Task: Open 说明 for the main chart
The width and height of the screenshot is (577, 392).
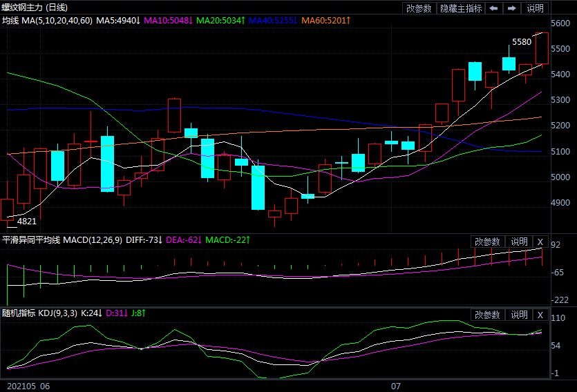Action: click(536, 8)
